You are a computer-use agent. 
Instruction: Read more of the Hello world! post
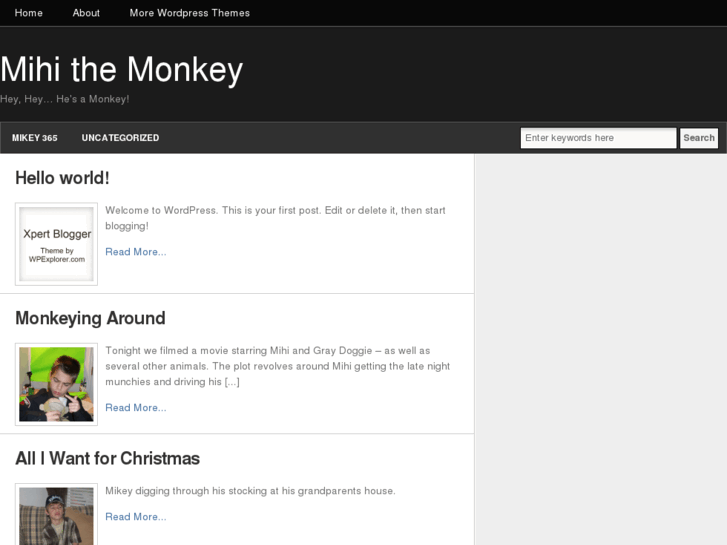pos(136,252)
